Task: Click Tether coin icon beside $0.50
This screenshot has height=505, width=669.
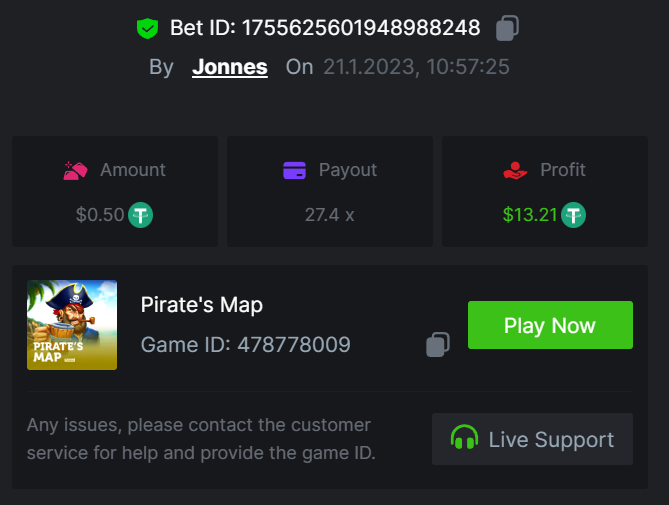Action: click(141, 214)
